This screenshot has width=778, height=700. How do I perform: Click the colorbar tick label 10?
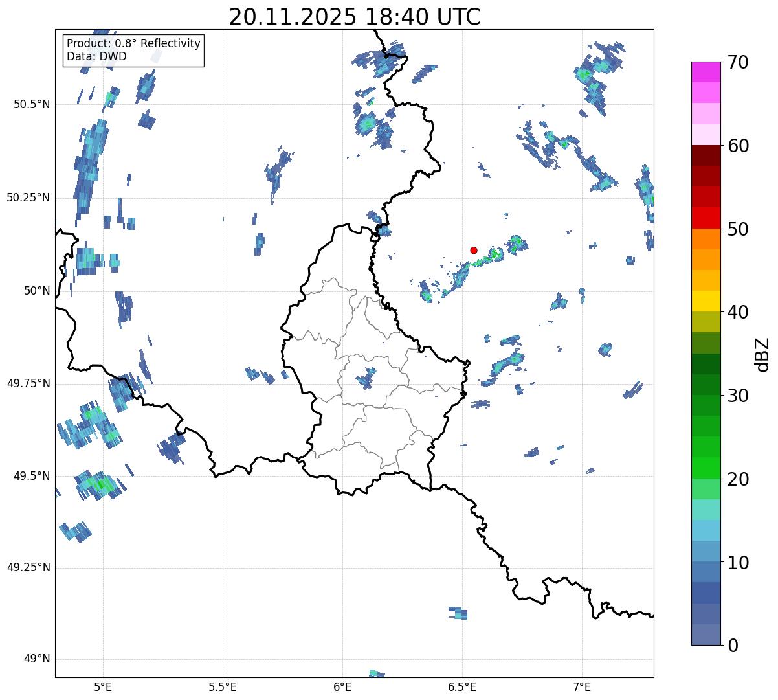(738, 562)
